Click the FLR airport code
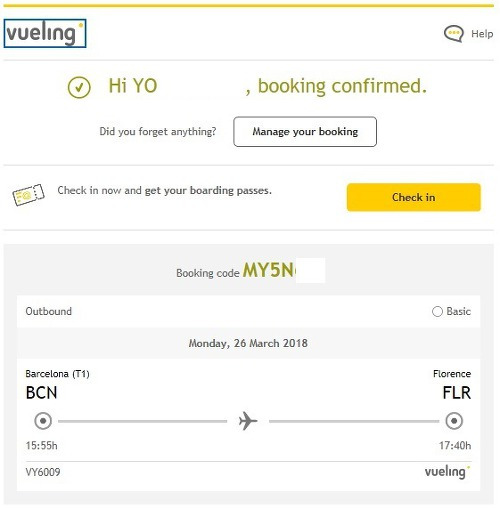This screenshot has width=500, height=509. point(457,393)
